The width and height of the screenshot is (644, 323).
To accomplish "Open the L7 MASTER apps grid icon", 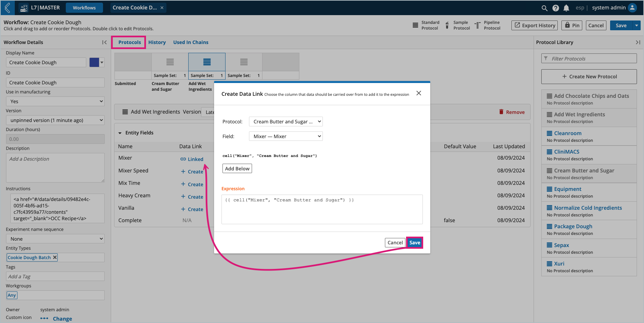I will coord(24,8).
